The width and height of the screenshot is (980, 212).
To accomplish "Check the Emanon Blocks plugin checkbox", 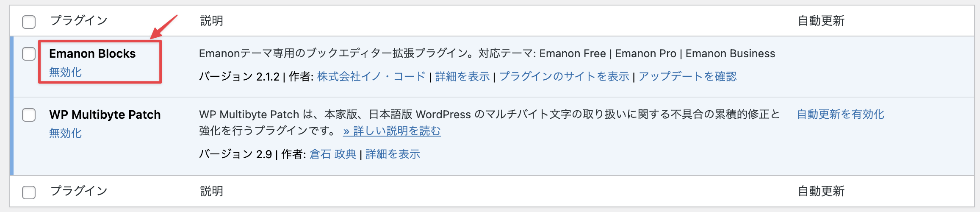I will coord(29,54).
